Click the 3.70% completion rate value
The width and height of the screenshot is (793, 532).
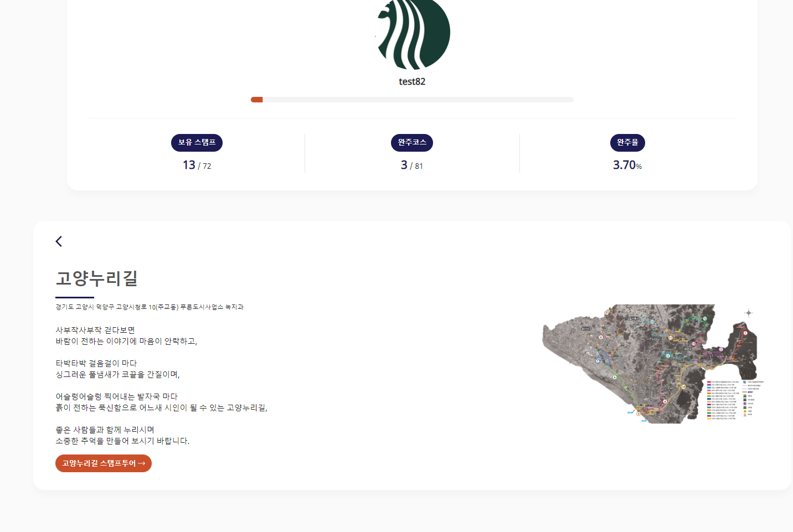[627, 165]
